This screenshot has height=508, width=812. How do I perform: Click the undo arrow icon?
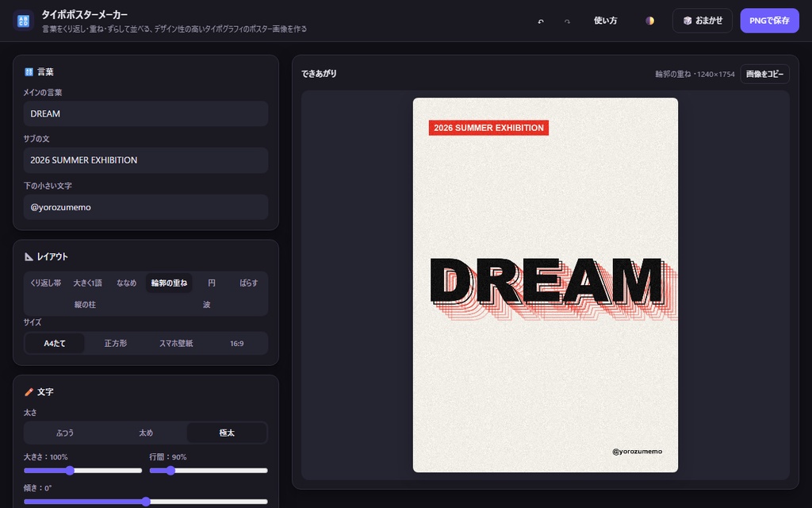tap(541, 21)
